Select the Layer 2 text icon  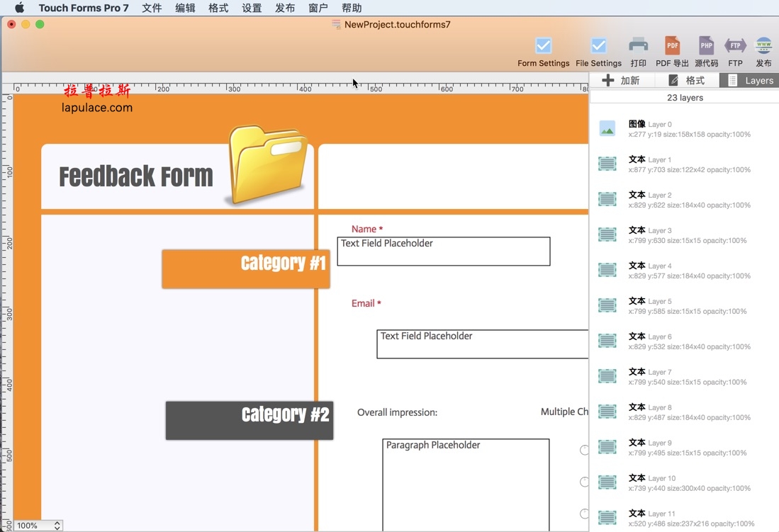pos(607,199)
